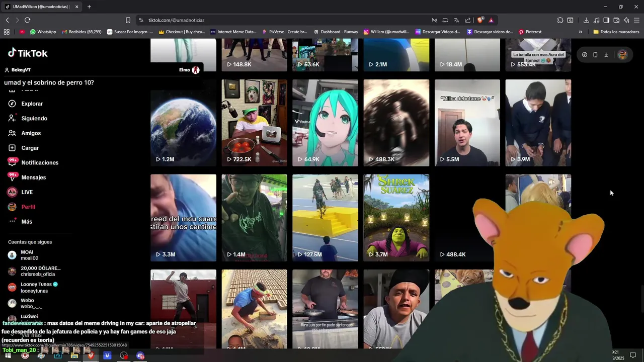Open the 127.5M views yellow stairs video
This screenshot has height=362, width=644.
click(x=325, y=218)
